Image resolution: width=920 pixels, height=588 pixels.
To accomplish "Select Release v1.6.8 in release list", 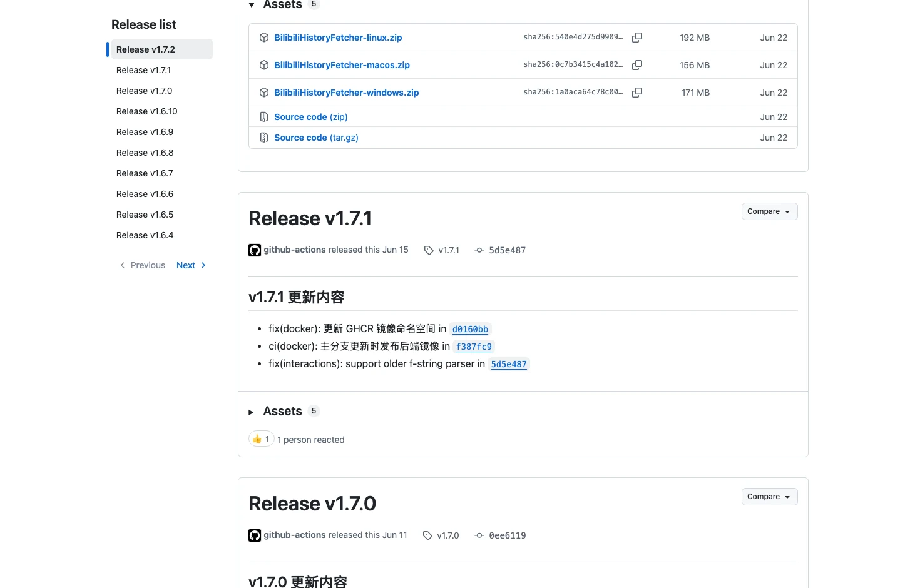I will [162, 153].
